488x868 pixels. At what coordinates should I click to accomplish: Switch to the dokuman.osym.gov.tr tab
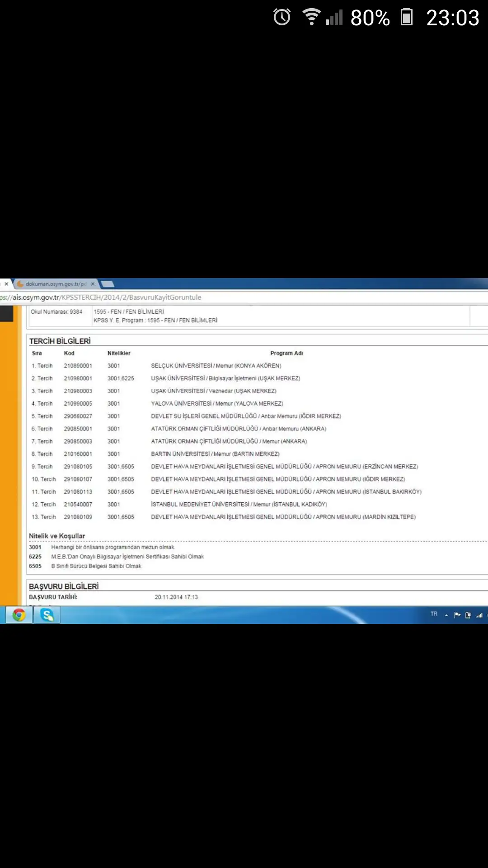[55, 284]
